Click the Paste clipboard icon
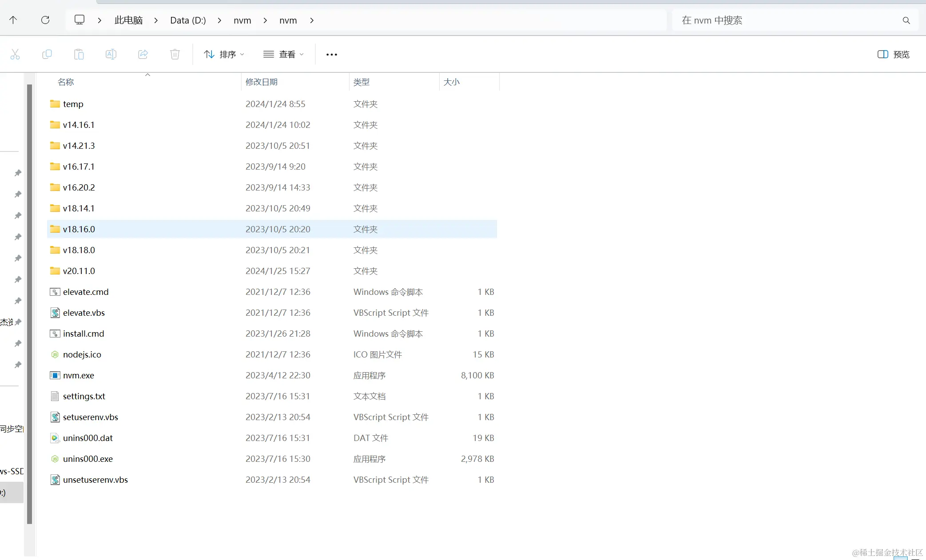 79,54
